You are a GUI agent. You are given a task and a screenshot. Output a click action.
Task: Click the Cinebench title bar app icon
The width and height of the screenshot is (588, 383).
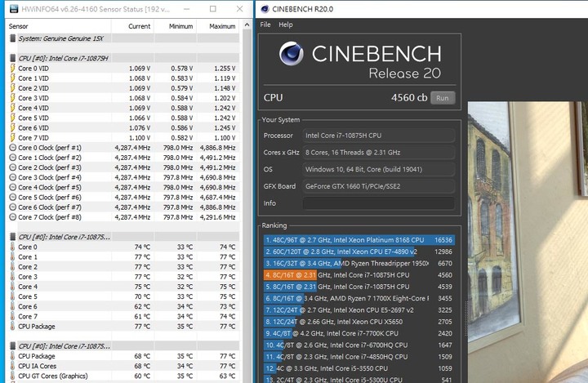point(265,9)
